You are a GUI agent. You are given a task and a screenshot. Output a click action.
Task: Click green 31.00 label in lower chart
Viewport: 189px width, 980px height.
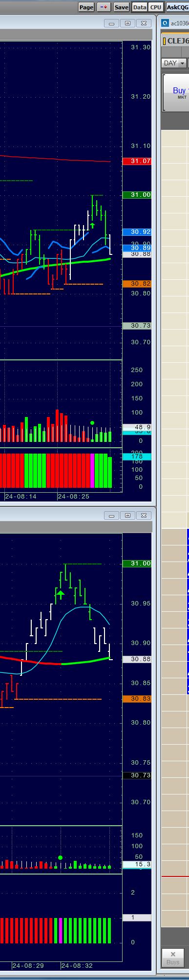[x=137, y=563]
